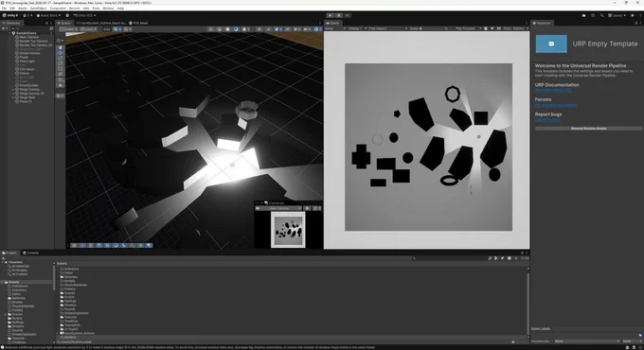Open the Local rotation dropdown
Viewport: 644px width, 350px height.
coord(88,29)
